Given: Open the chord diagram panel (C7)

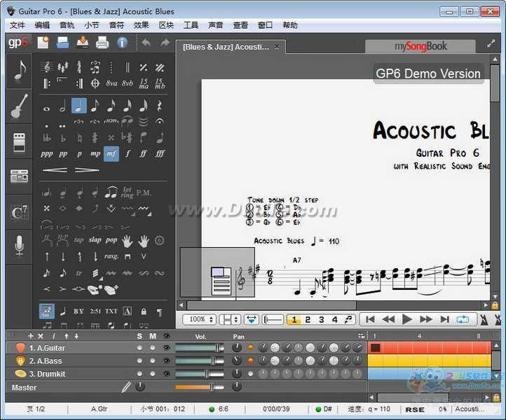Looking at the screenshot, I should (19, 213).
